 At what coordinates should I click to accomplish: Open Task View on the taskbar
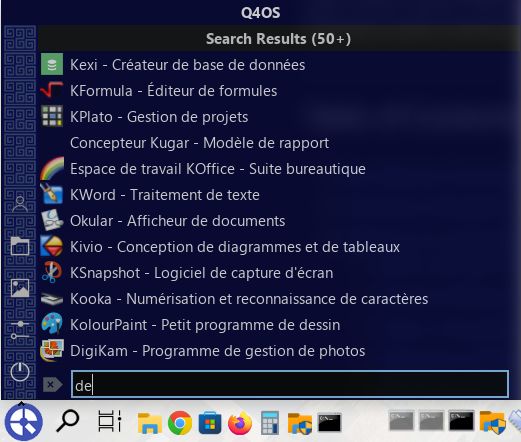[x=110, y=421]
